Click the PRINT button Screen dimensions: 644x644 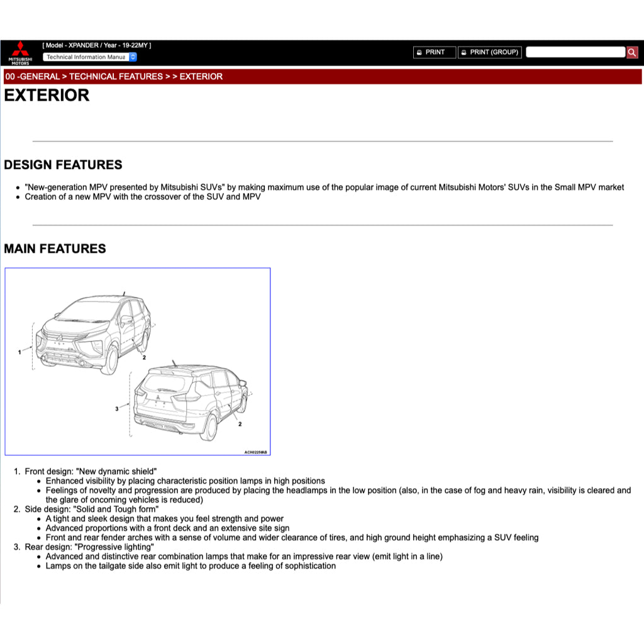click(434, 52)
